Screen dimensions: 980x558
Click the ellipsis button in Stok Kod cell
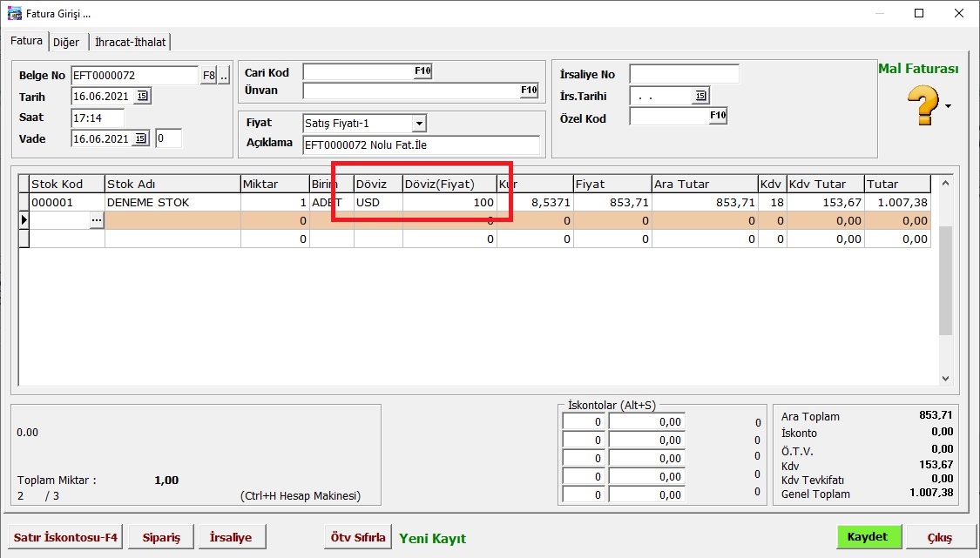click(96, 221)
